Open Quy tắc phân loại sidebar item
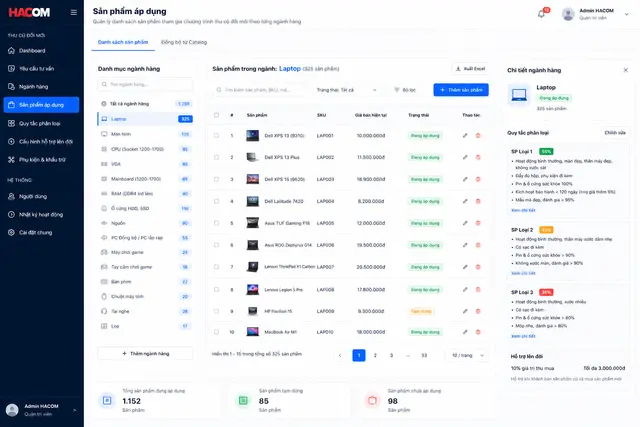The width and height of the screenshot is (640, 427). pyautogui.click(x=41, y=123)
